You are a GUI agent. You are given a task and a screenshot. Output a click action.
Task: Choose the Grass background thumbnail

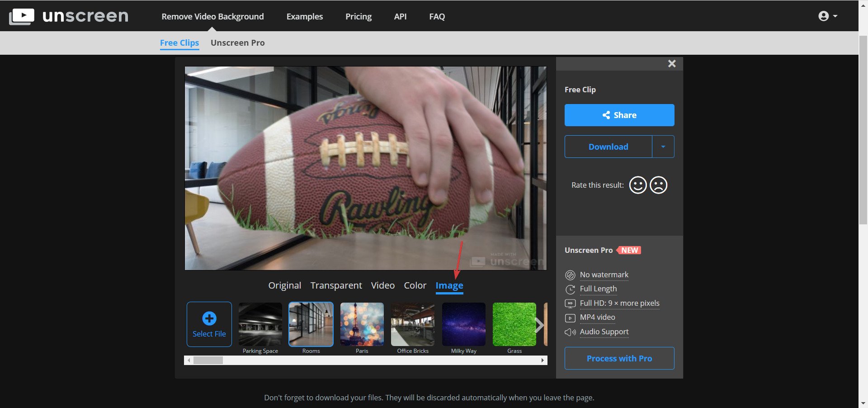coord(514,324)
